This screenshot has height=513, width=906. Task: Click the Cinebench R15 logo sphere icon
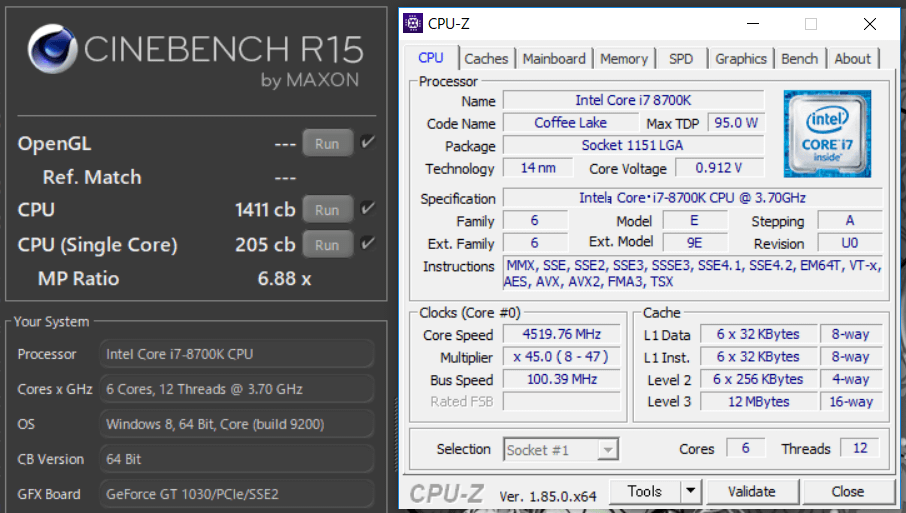pos(53,49)
